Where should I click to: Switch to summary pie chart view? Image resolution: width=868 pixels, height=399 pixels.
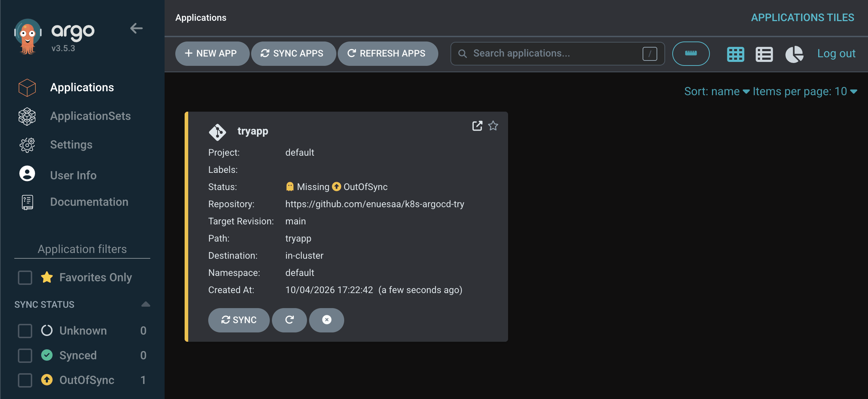(794, 54)
